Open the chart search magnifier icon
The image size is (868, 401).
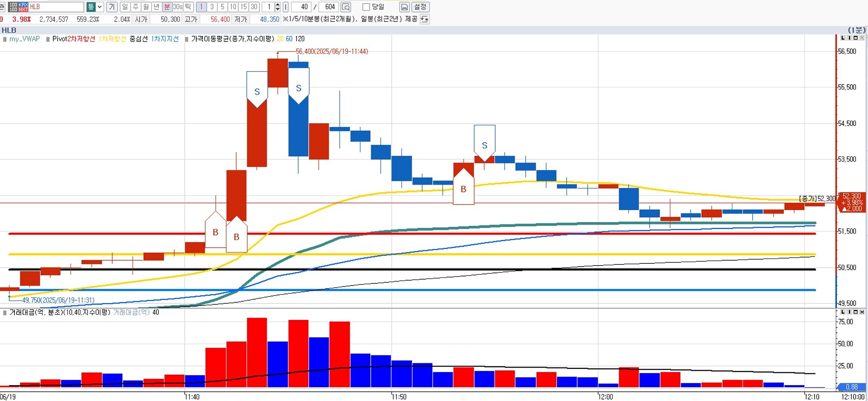pos(346,7)
